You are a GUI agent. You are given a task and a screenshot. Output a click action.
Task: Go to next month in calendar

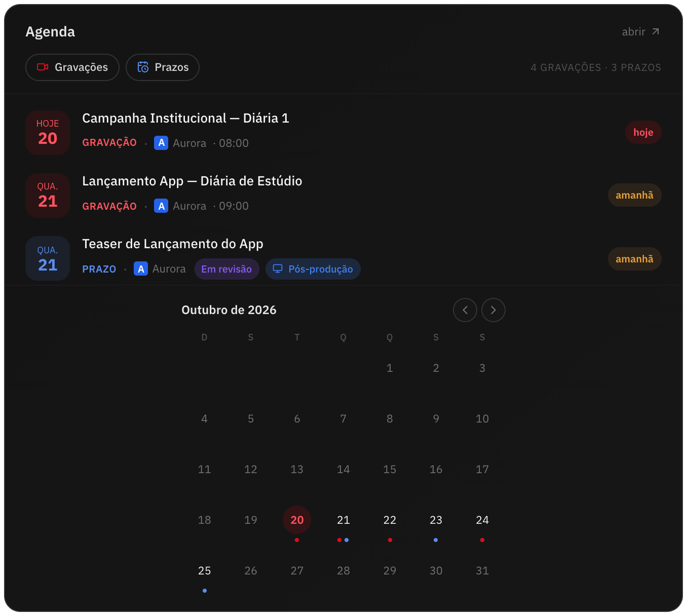click(x=493, y=310)
